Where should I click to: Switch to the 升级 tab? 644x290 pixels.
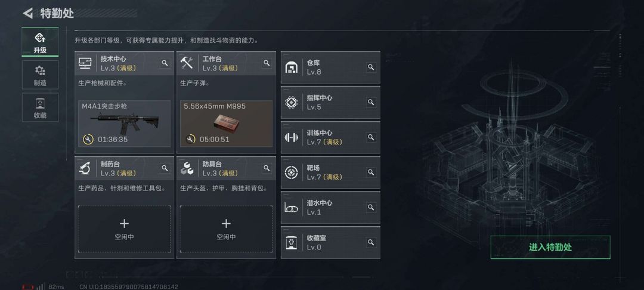[x=40, y=42]
